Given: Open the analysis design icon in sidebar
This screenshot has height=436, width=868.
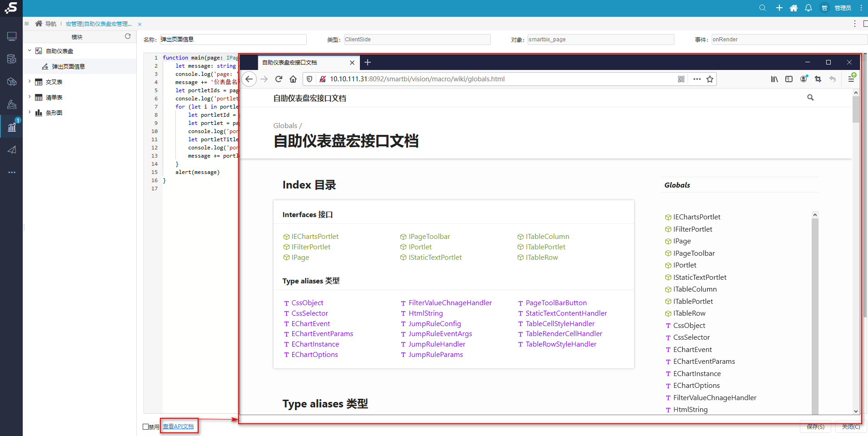Looking at the screenshot, I should tap(12, 104).
